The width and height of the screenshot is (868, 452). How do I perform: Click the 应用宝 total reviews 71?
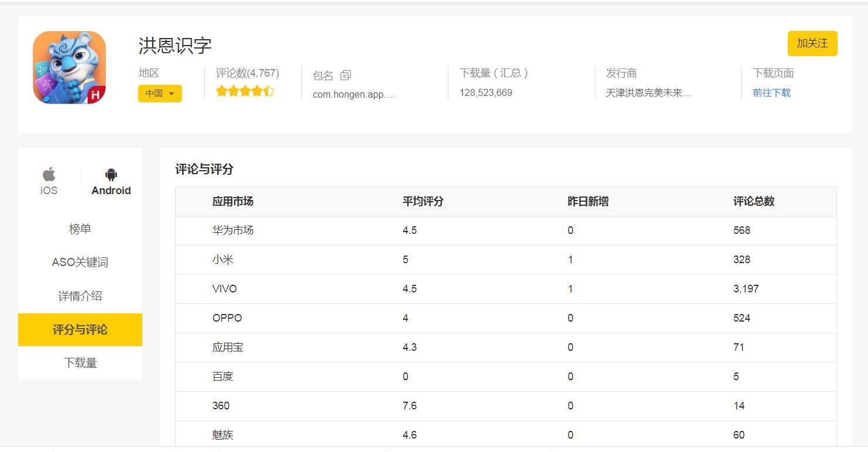pyautogui.click(x=739, y=347)
